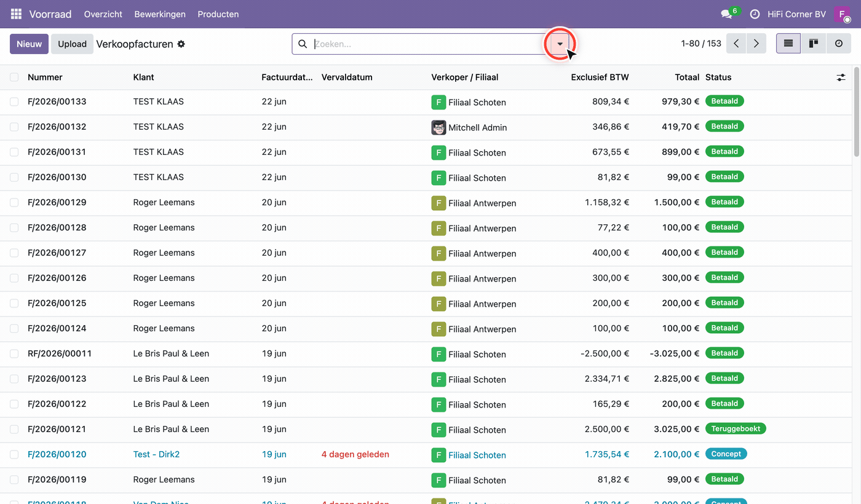This screenshot has width=861, height=504.
Task: Switch to list view icon
Action: coord(788,44)
